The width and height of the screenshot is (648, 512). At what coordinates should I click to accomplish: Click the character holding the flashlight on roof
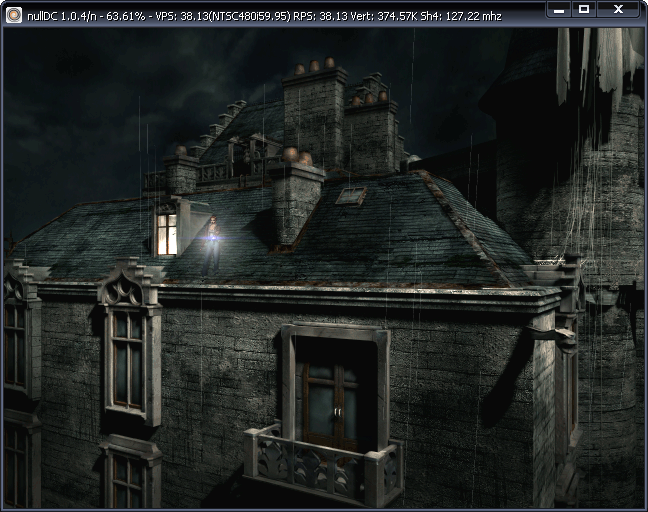pyautogui.click(x=211, y=246)
